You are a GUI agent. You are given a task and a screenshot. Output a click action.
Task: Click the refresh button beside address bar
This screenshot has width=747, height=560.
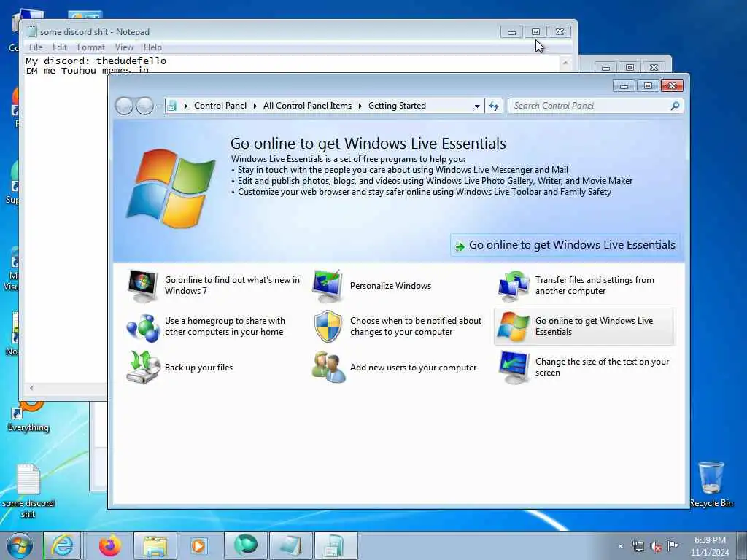click(x=494, y=106)
